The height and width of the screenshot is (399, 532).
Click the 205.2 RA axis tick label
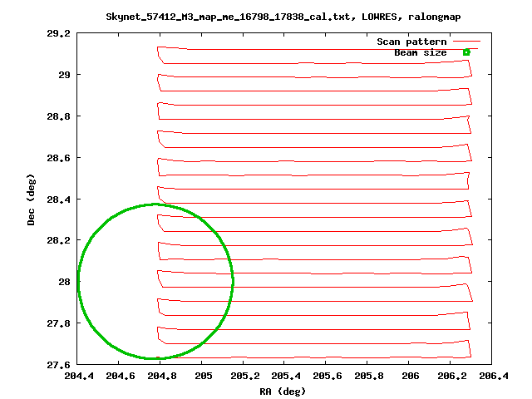245,376
